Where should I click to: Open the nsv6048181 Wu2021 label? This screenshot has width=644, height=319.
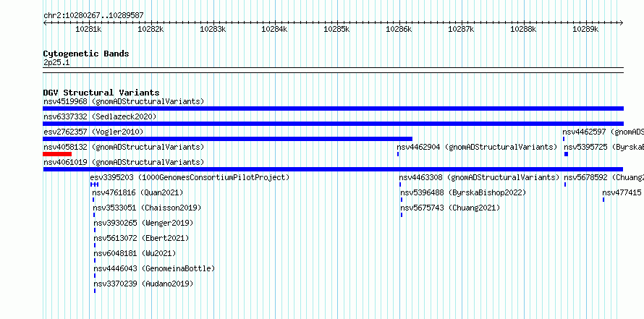point(135,253)
